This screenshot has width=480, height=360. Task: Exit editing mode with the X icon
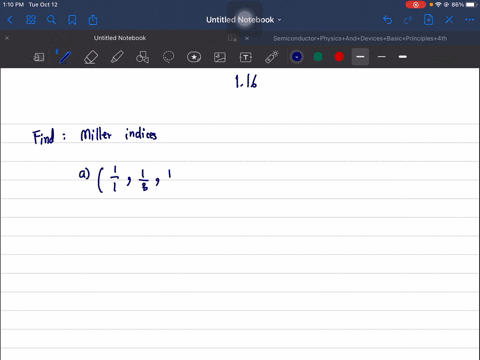(449, 20)
